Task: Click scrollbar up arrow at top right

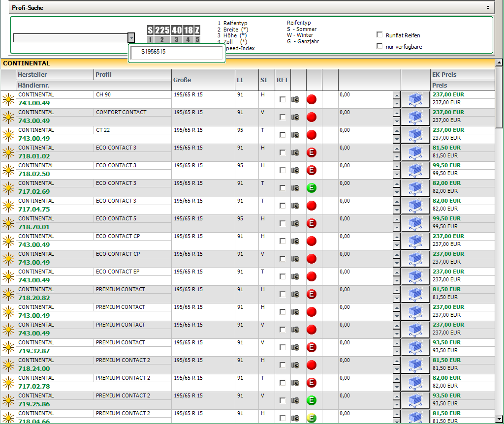Action: point(499,62)
